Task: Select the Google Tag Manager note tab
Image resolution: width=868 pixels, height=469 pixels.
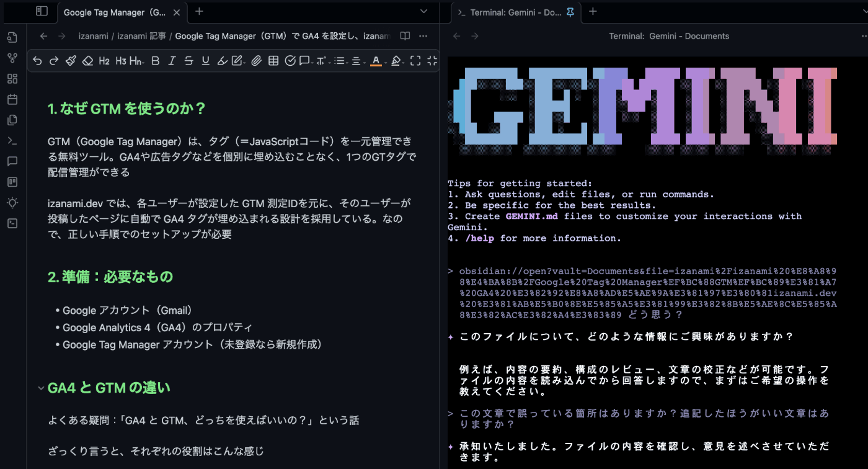Action: (x=115, y=12)
